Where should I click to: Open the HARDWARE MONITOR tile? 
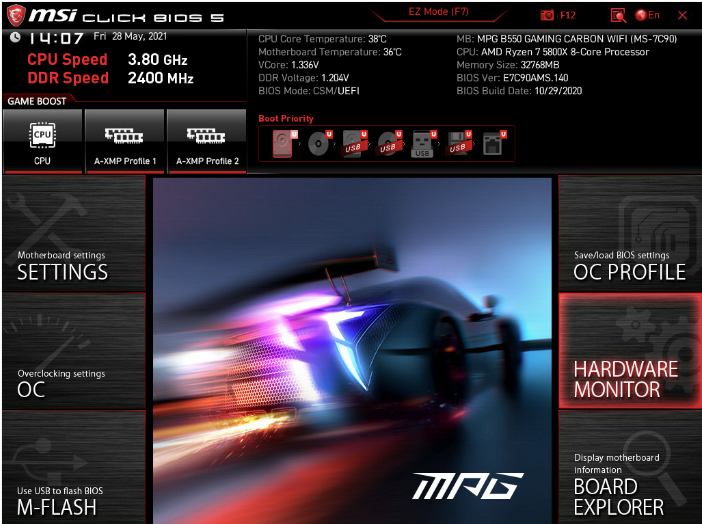coord(630,351)
